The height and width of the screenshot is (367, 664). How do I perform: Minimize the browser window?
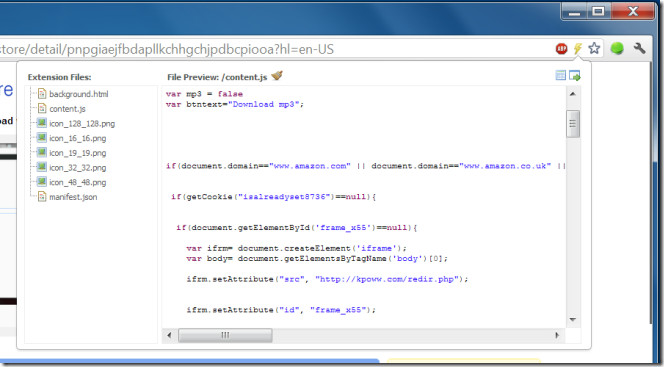[575, 11]
